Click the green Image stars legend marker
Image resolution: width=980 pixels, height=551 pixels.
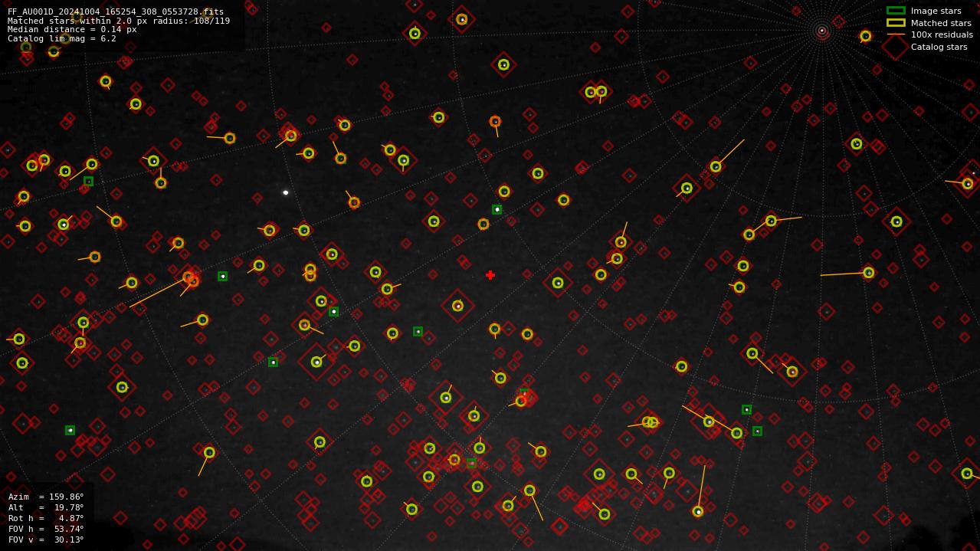896,11
